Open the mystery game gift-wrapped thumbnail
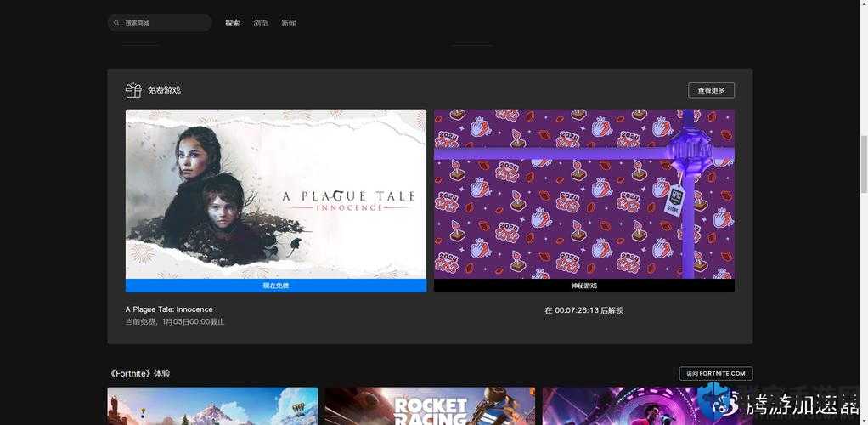The height and width of the screenshot is (425, 868). click(x=584, y=194)
